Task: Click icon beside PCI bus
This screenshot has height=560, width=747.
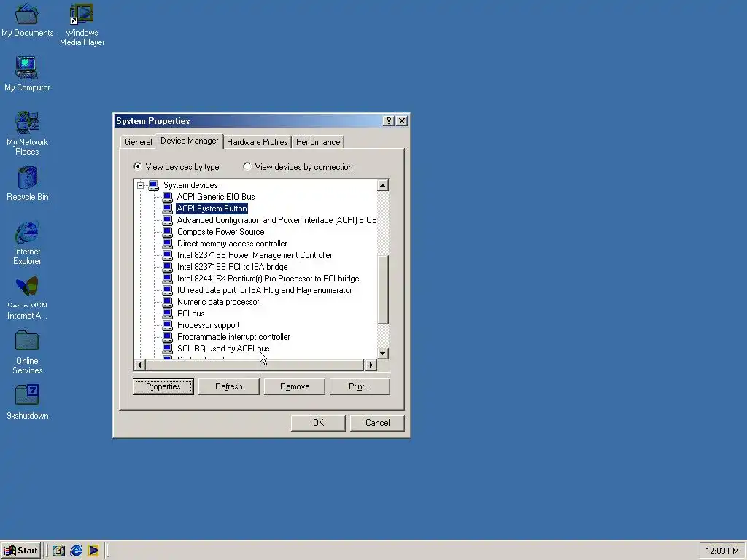Action: 167,314
